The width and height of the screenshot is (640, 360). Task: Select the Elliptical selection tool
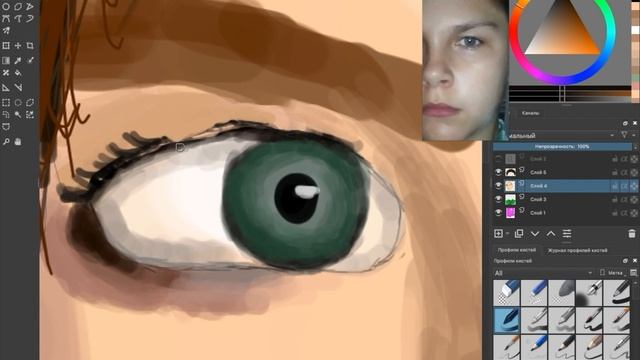tap(18, 102)
